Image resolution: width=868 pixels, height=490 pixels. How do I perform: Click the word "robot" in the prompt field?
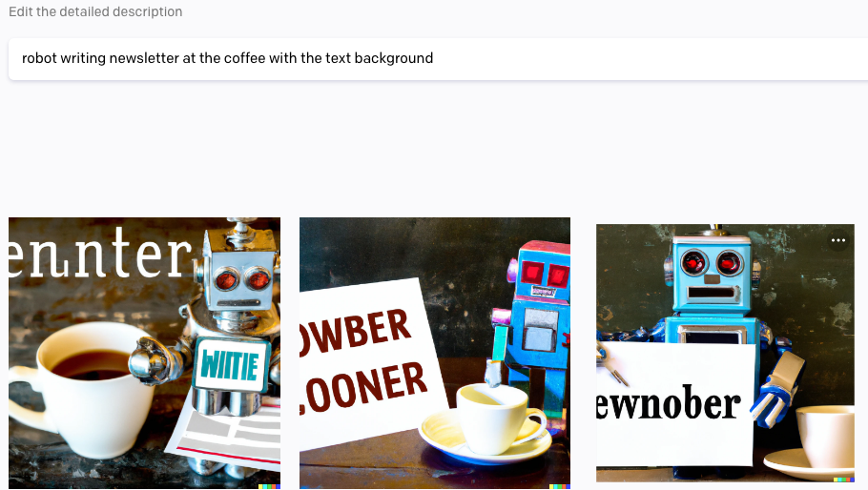tap(39, 58)
